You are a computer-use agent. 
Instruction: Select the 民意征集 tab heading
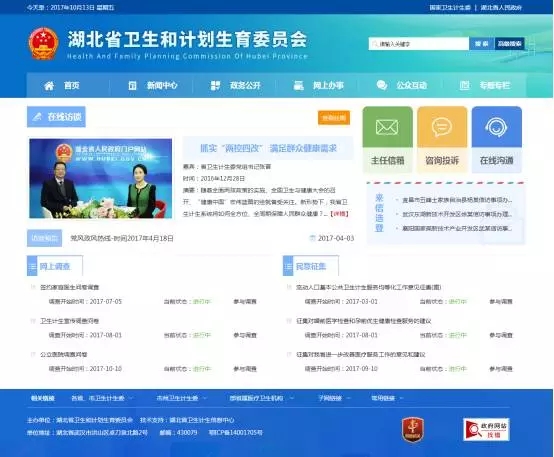pos(311,266)
